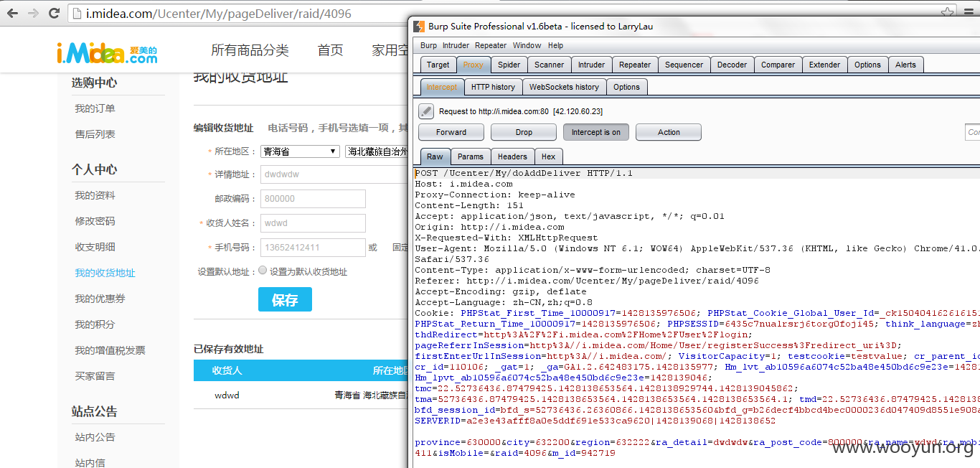The width and height of the screenshot is (980, 468).
Task: Click the POST /Ucenter/My/doAddDeliver request line
Action: pos(524,173)
